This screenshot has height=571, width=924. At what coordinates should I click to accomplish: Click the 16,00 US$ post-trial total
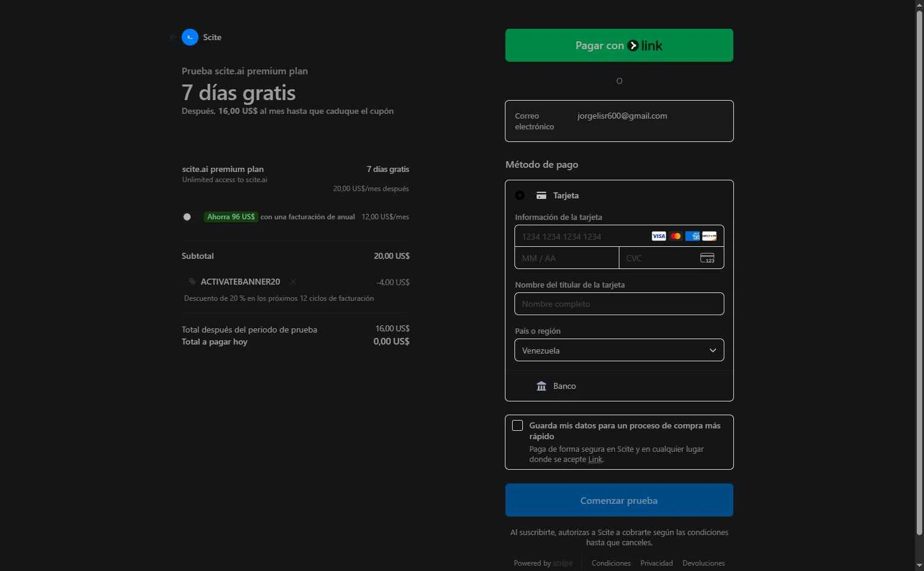tap(392, 328)
